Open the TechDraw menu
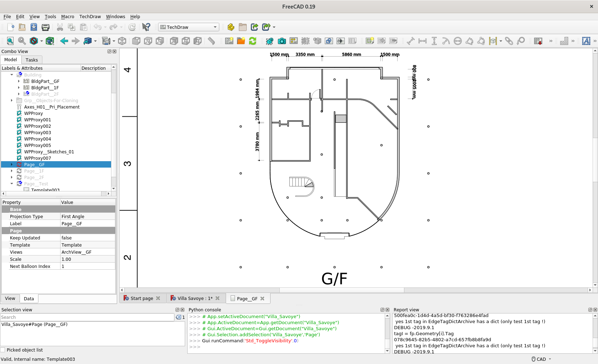Image resolution: width=598 pixels, height=364 pixels. click(x=90, y=16)
